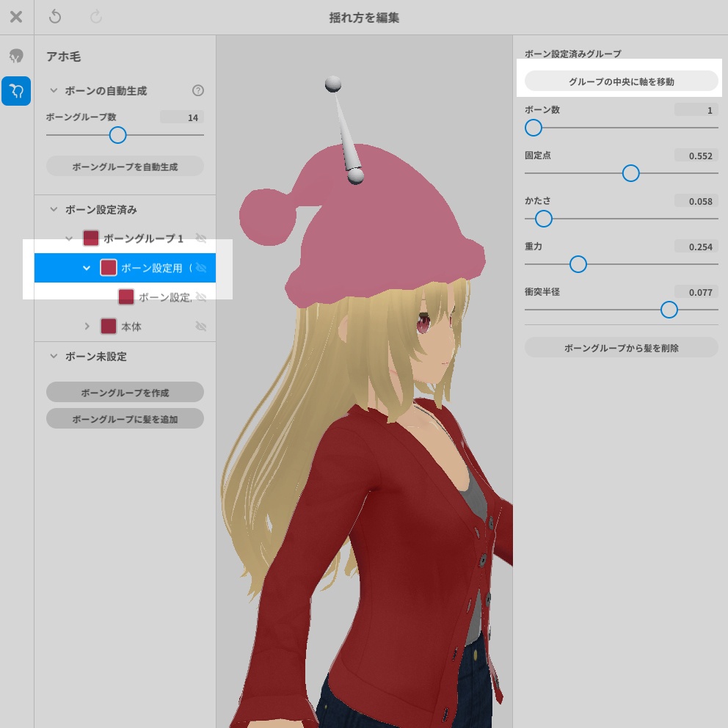Viewport: 728px width, 728px height.
Task: Click the redo icon
Action: click(95, 17)
